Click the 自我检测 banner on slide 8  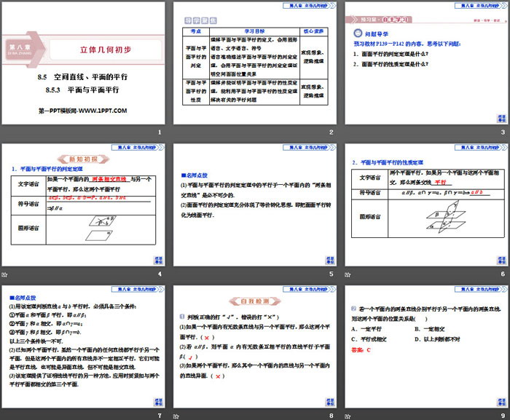click(x=254, y=300)
